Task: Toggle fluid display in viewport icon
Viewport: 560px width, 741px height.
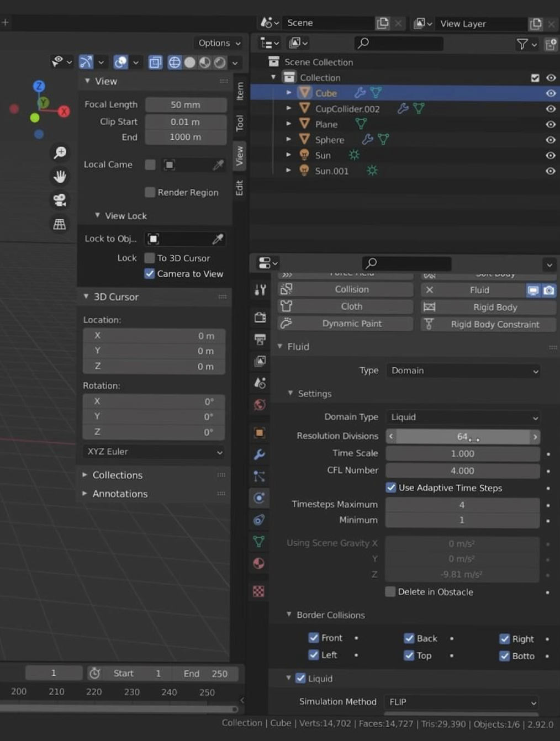Action: pyautogui.click(x=533, y=290)
